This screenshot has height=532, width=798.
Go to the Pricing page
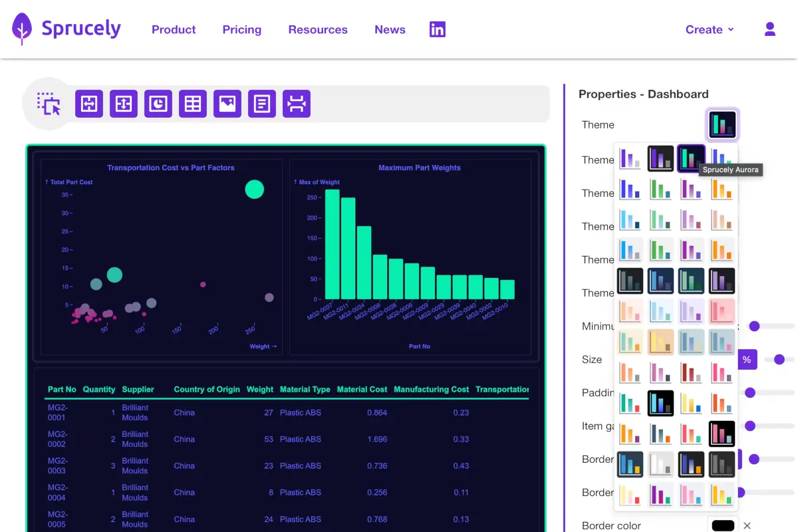point(241,30)
